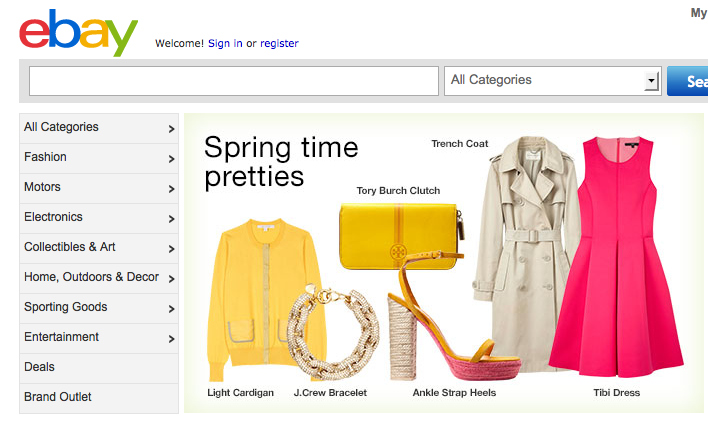This screenshot has height=430, width=708.
Task: Expand the Sporting Goods chevron
Action: point(171,308)
